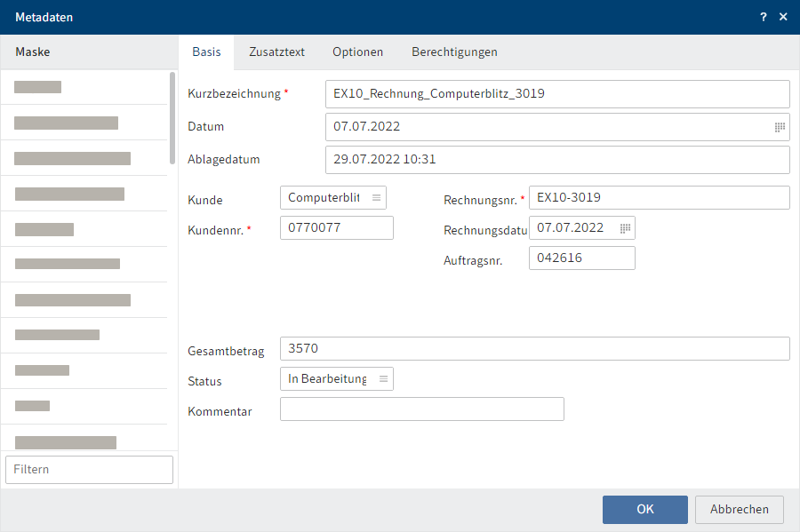Expand the Kunde Computerblitz dropdown

(x=333, y=198)
